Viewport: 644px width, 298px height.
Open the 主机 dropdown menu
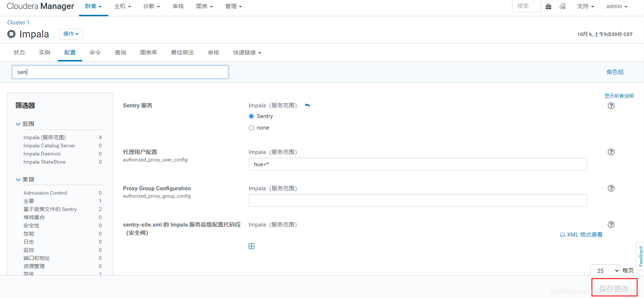123,7
